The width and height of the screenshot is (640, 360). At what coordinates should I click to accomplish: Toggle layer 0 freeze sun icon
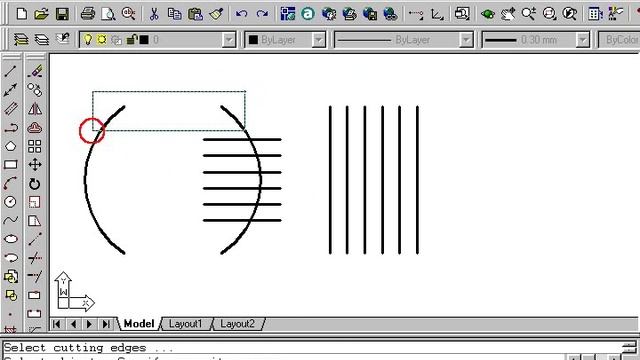[x=102, y=40]
